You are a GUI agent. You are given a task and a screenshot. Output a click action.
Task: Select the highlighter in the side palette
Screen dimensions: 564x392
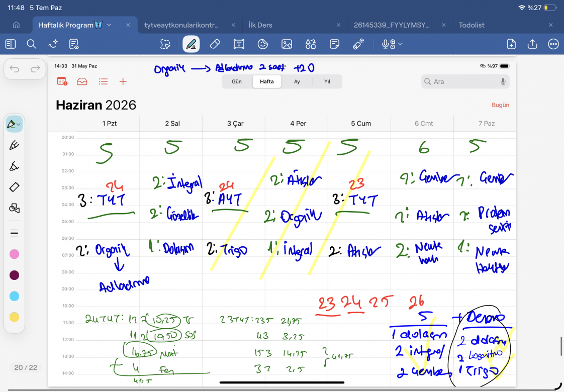[x=14, y=166]
